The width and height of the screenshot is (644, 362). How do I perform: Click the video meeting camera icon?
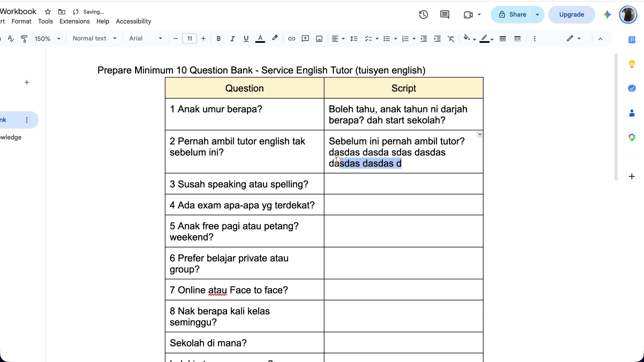click(468, 14)
